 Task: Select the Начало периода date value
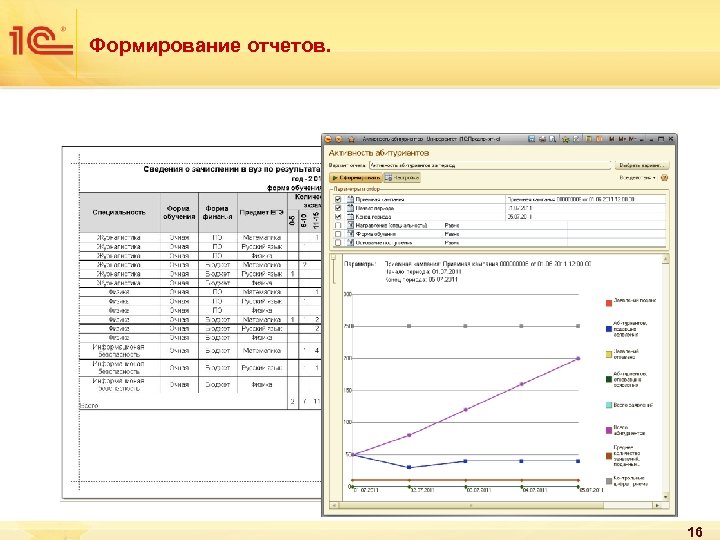[x=585, y=208]
